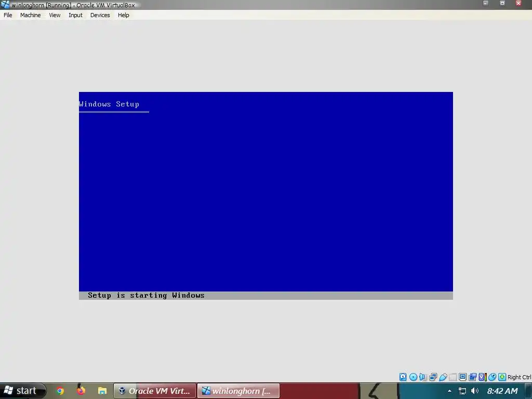The height and width of the screenshot is (399, 532).
Task: Launch Chrome from the taskbar
Action: (60, 391)
